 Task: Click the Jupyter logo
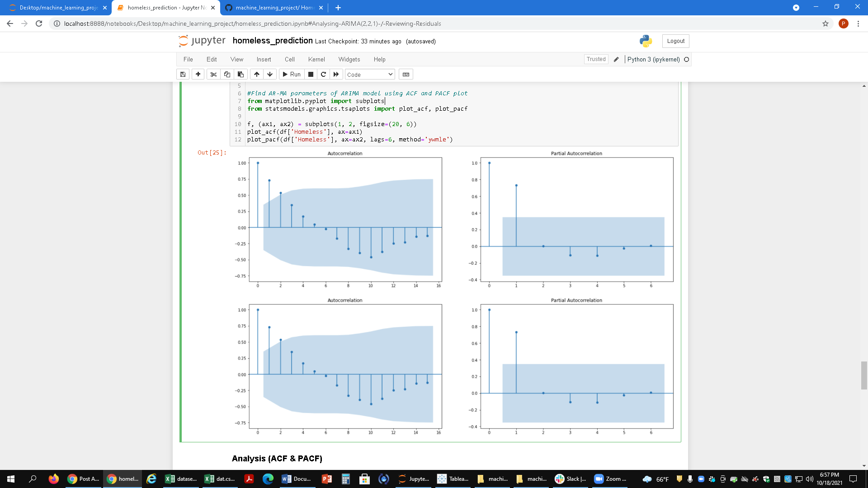click(x=202, y=41)
